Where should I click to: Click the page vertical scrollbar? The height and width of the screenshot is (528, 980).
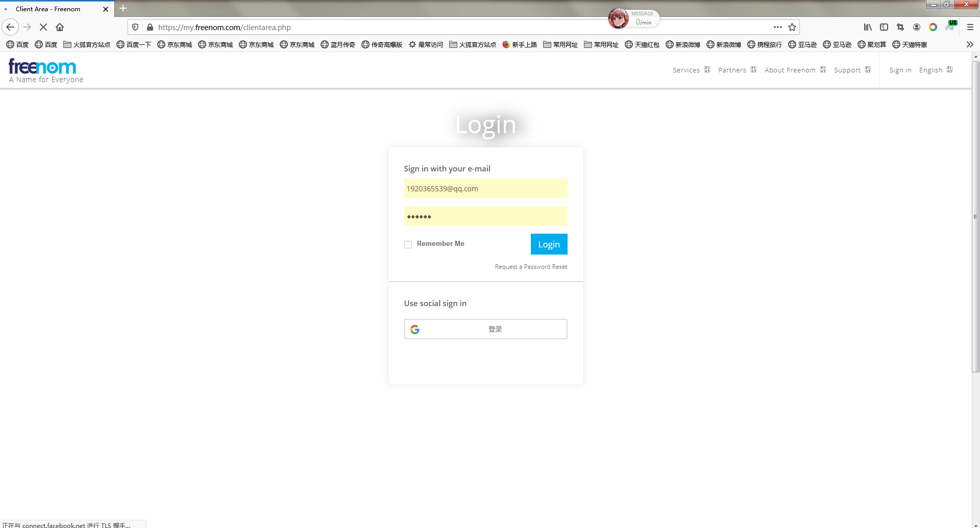975,217
